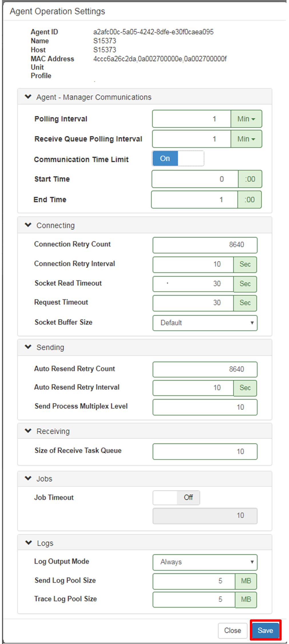Focus the Connection Retry Count field
Image resolution: width=289 pixels, height=644 pixels.
click(205, 245)
